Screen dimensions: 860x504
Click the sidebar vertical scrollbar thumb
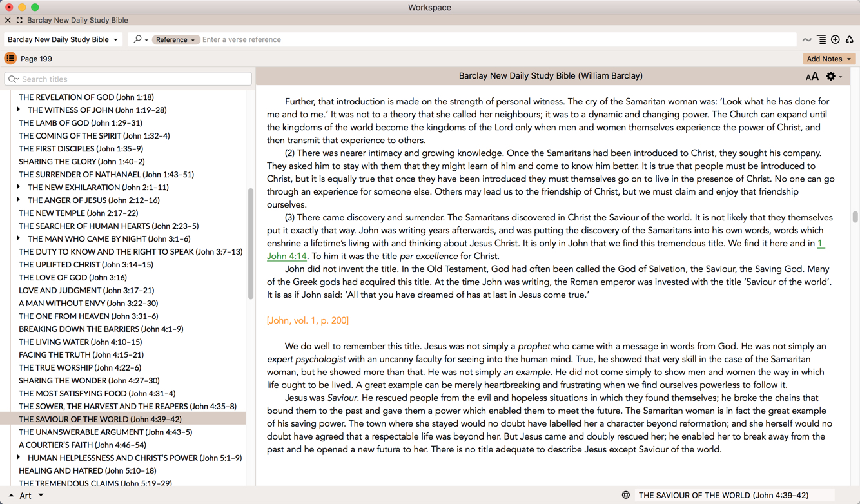(x=251, y=244)
